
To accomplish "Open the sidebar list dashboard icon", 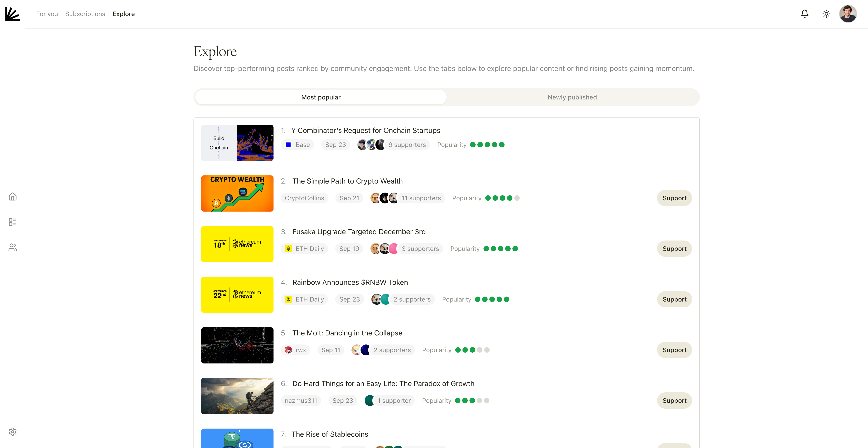I will coord(12,222).
